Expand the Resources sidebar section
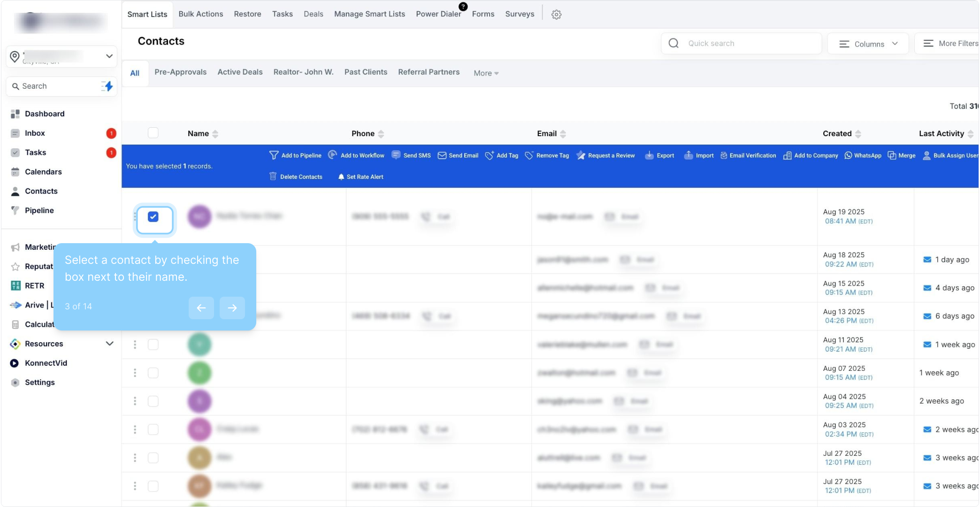980x507 pixels. pyautogui.click(x=109, y=344)
